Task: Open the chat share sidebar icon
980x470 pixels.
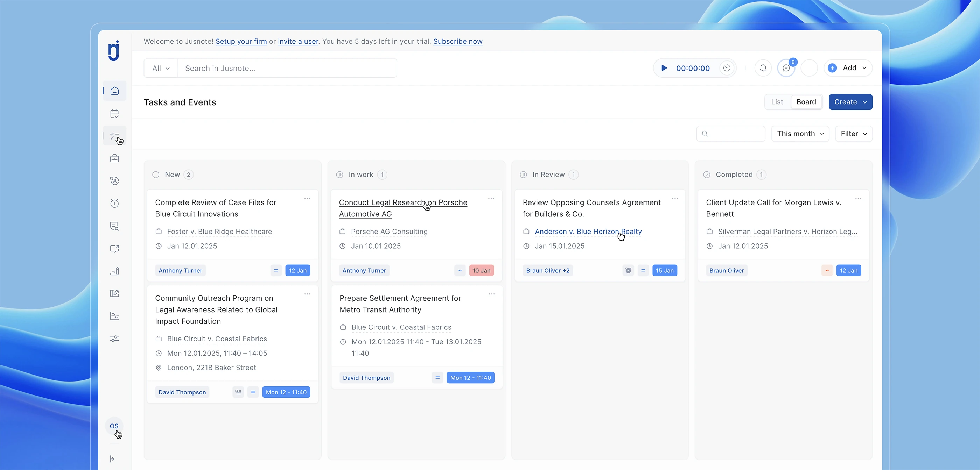Action: pos(114,249)
